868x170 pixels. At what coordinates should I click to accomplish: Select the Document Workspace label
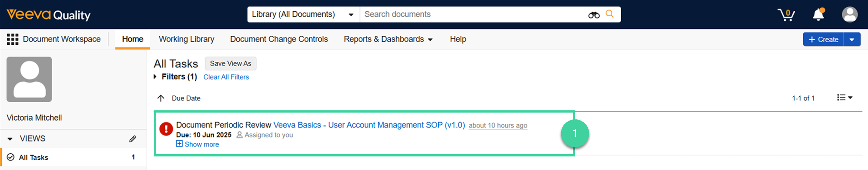tap(62, 39)
